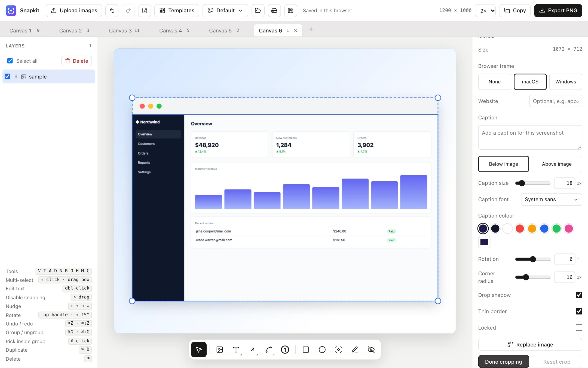The height and width of the screenshot is (368, 588).
Task: Toggle the sample layer checkbox
Action: (8, 77)
